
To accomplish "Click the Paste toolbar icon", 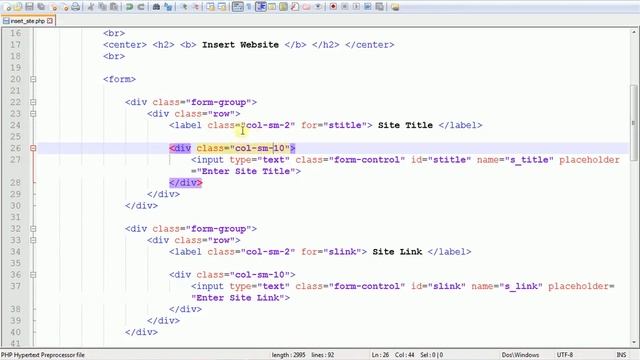I will (114, 7).
